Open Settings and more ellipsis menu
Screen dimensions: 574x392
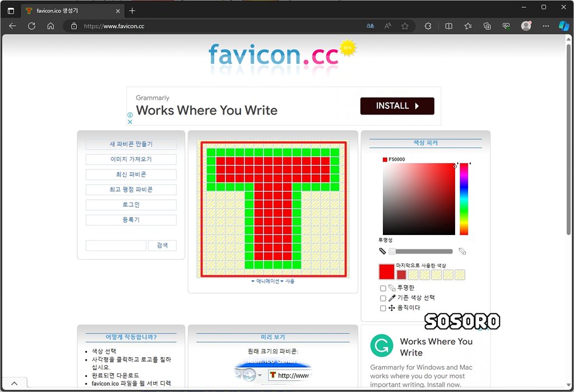click(546, 26)
